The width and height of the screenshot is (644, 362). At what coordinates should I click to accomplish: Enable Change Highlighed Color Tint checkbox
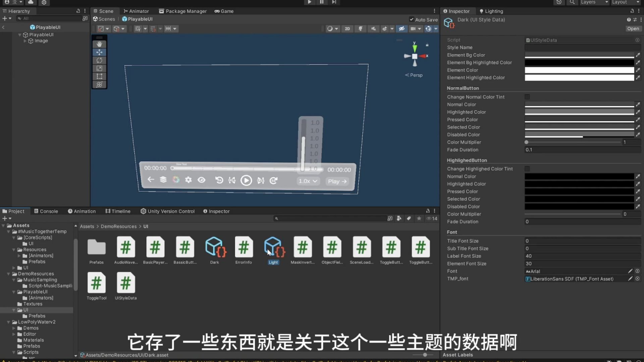click(527, 169)
